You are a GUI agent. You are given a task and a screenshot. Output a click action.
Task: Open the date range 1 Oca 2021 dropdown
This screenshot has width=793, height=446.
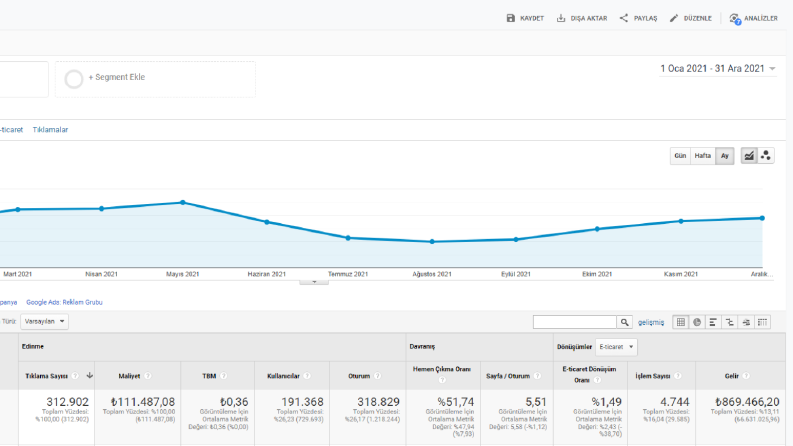pos(717,68)
